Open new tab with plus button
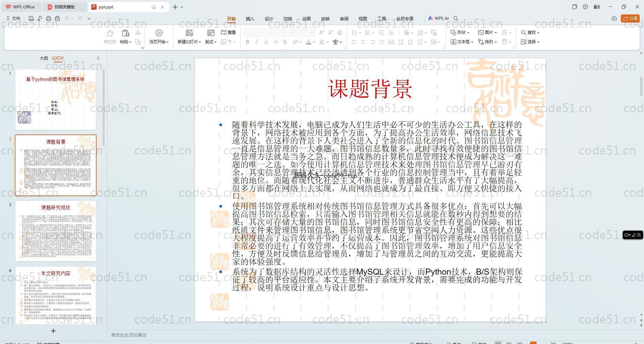The height and width of the screenshot is (344, 644). pos(175,7)
